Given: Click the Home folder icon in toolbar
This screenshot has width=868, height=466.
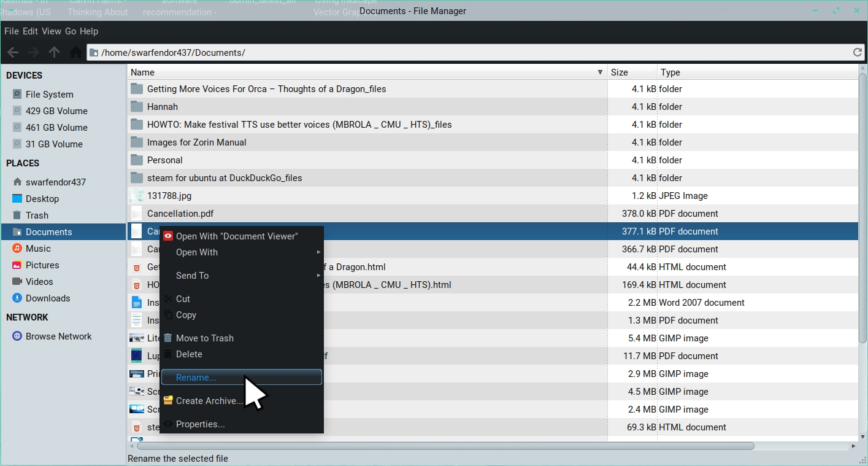Looking at the screenshot, I should pos(75,53).
